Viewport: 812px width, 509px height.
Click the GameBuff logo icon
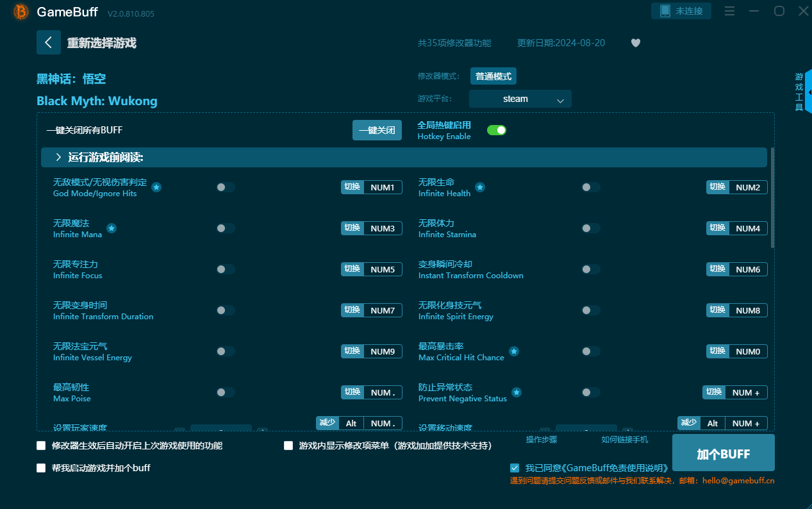21,12
